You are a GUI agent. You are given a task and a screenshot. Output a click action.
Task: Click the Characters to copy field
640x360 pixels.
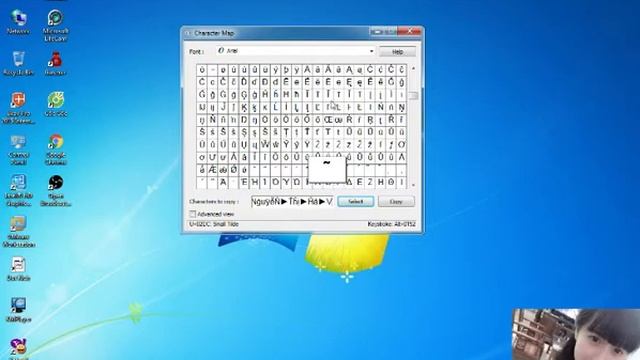pos(292,202)
